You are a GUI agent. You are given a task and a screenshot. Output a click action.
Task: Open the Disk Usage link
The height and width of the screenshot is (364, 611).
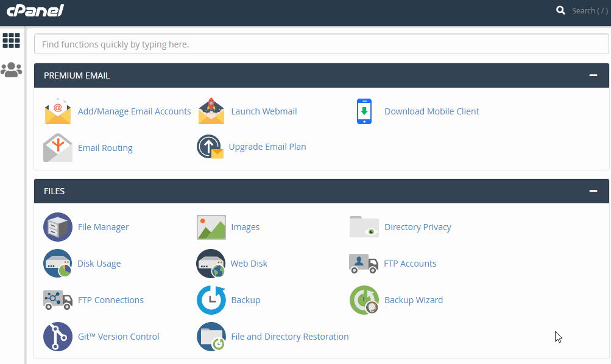coord(99,264)
